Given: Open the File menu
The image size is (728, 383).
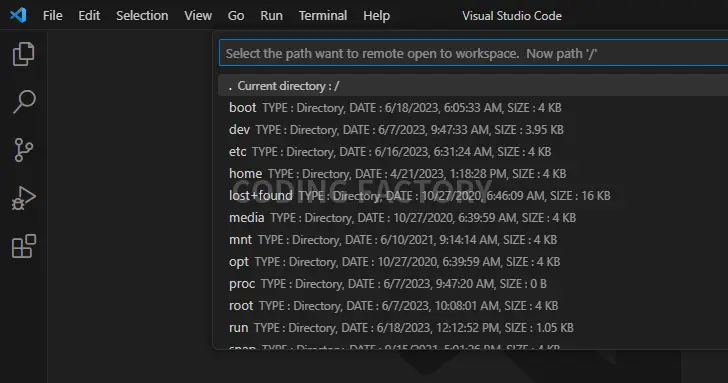Looking at the screenshot, I should 52,15.
